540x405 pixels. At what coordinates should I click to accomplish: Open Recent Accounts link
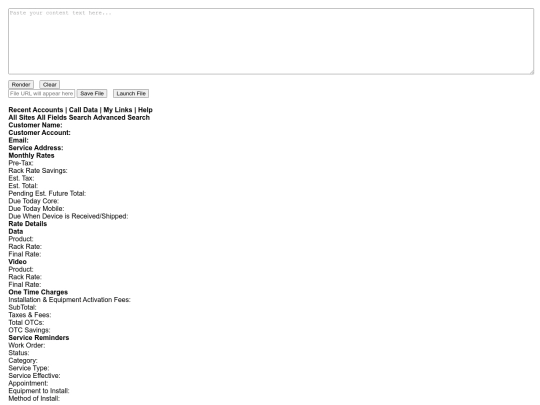pos(36,110)
